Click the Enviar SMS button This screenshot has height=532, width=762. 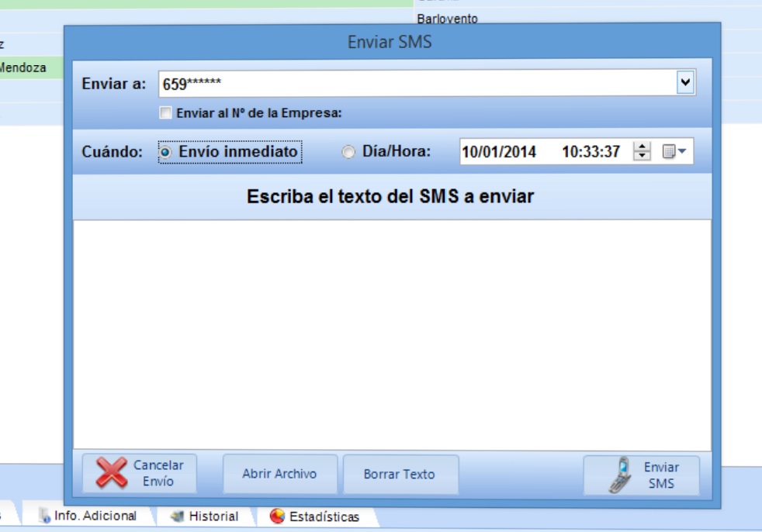pyautogui.click(x=642, y=475)
